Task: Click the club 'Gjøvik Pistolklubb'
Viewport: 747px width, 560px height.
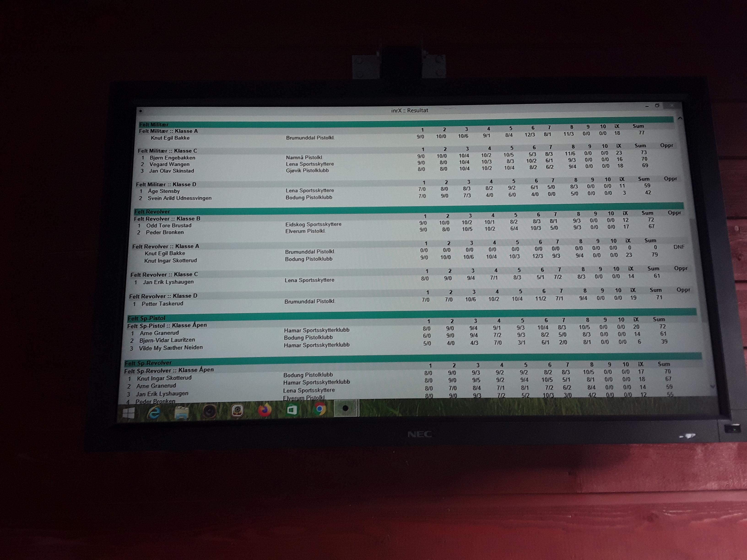Action: pyautogui.click(x=307, y=170)
